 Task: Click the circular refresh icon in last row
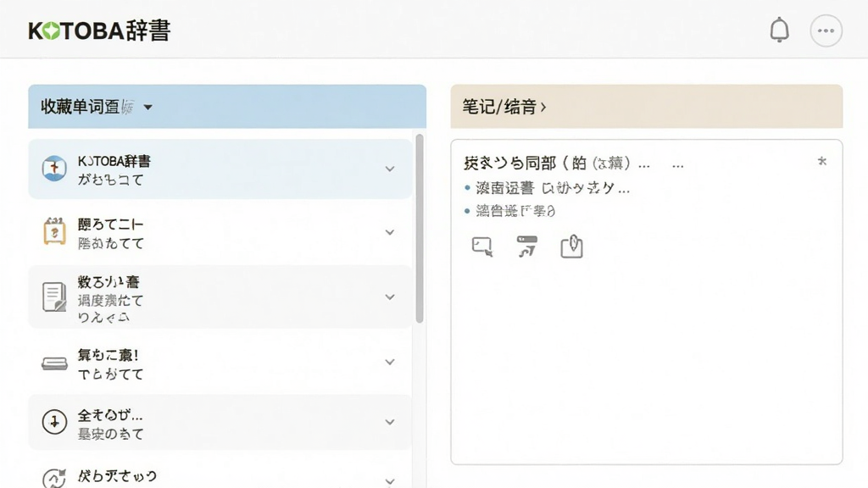pos(54,479)
